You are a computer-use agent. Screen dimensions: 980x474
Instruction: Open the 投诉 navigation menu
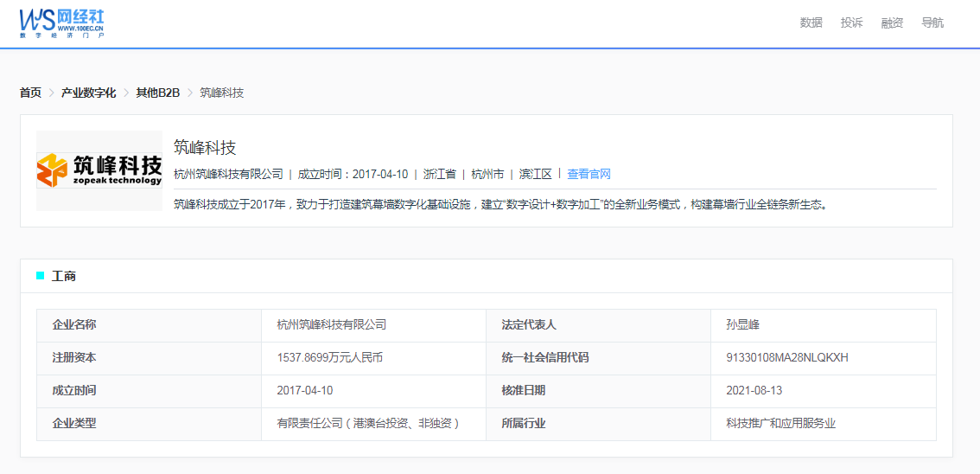851,23
